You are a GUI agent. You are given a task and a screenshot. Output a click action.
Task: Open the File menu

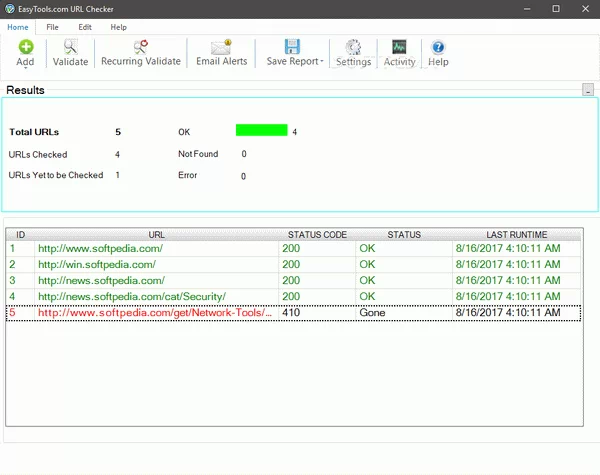tap(52, 27)
